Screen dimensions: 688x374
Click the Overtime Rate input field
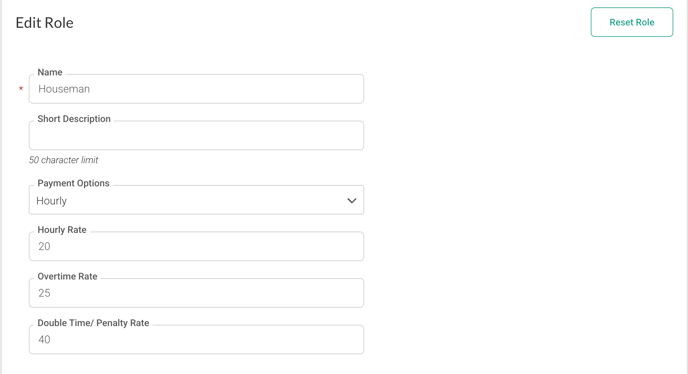196,293
